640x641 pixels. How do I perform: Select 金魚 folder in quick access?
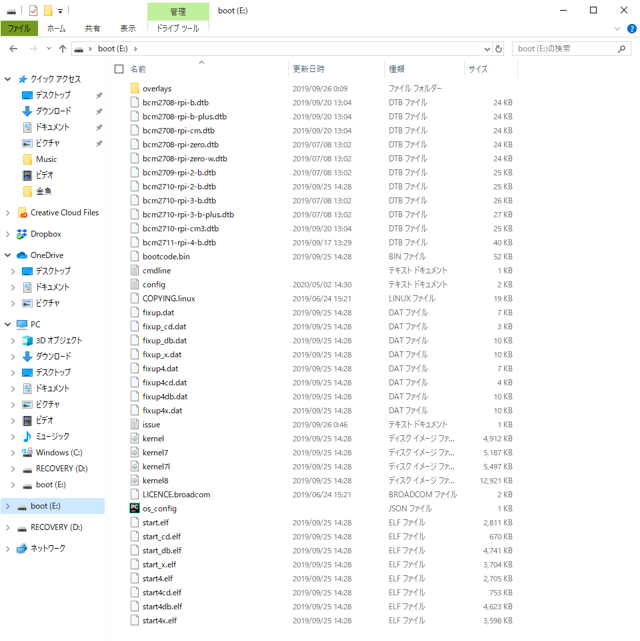pos(44,191)
